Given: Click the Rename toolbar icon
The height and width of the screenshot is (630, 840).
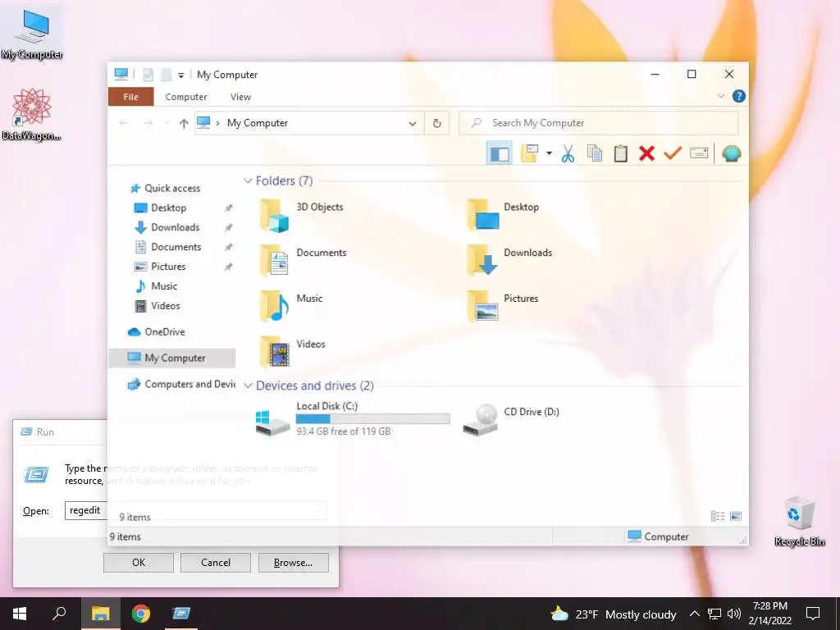Looking at the screenshot, I should click(x=699, y=153).
